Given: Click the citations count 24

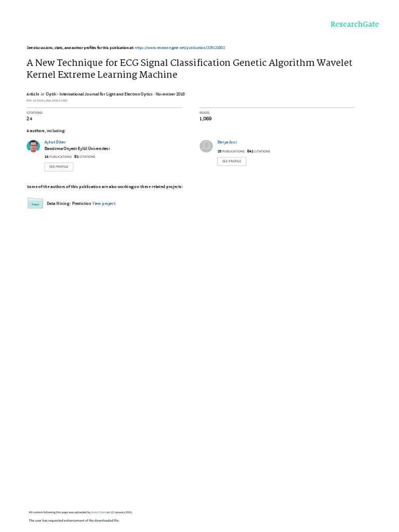Looking at the screenshot, I should 30,119.
